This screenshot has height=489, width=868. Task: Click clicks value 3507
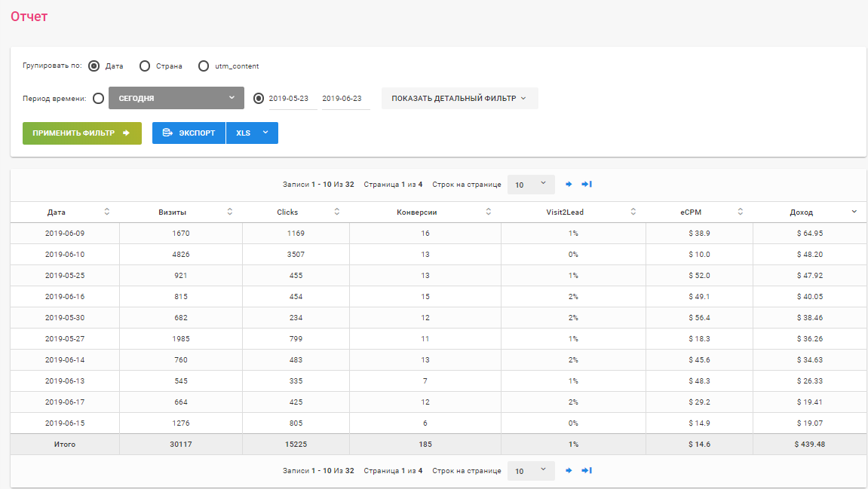tap(296, 255)
